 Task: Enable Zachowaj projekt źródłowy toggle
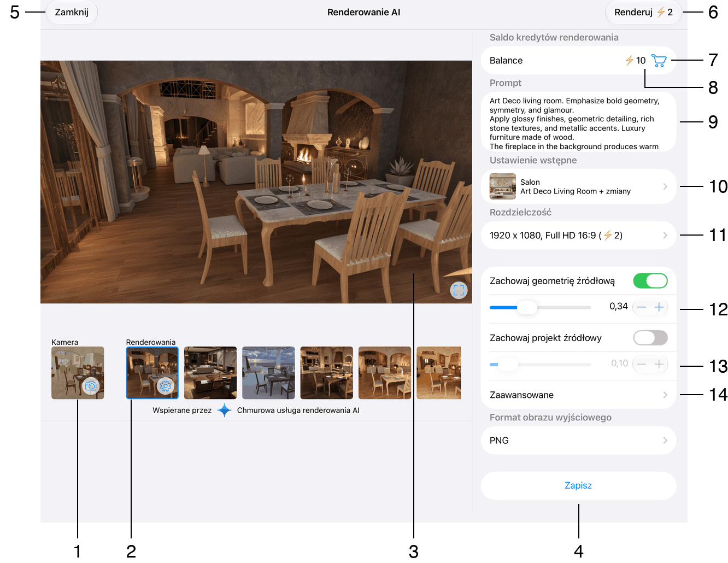tap(650, 338)
